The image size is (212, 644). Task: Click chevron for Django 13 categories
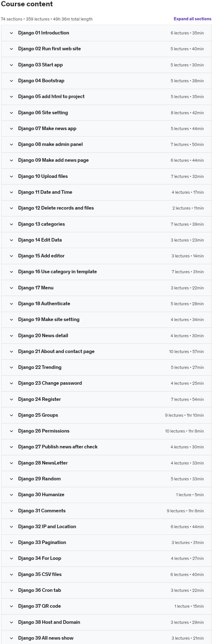point(11,224)
